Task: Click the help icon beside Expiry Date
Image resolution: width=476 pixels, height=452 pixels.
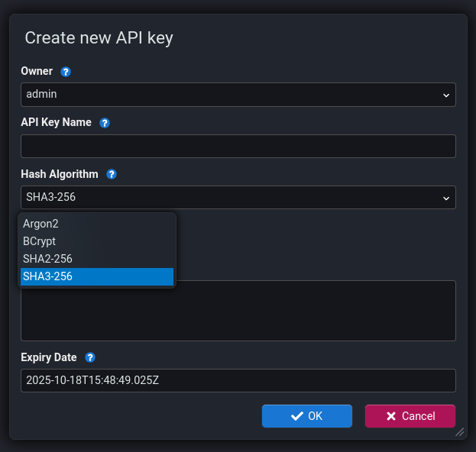Action: (90, 357)
